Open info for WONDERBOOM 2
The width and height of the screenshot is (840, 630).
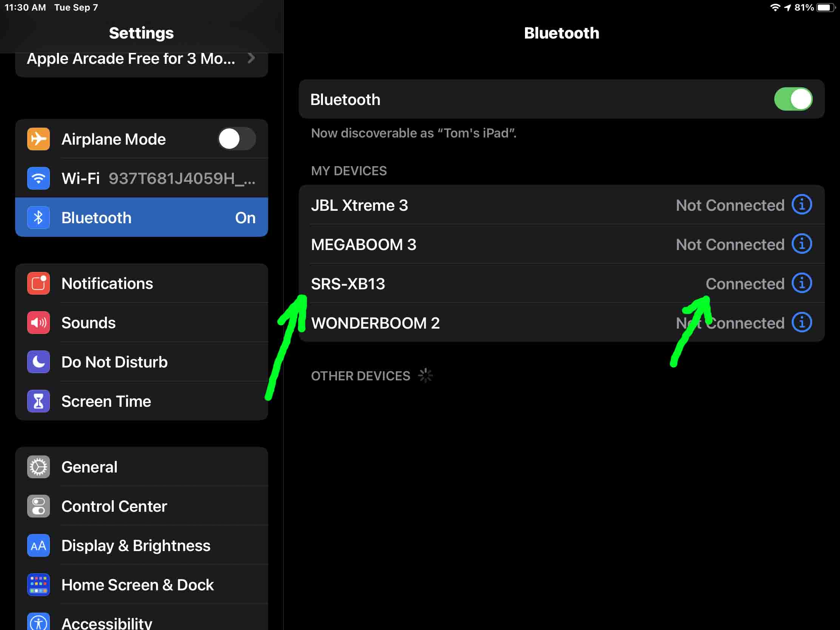coord(801,323)
